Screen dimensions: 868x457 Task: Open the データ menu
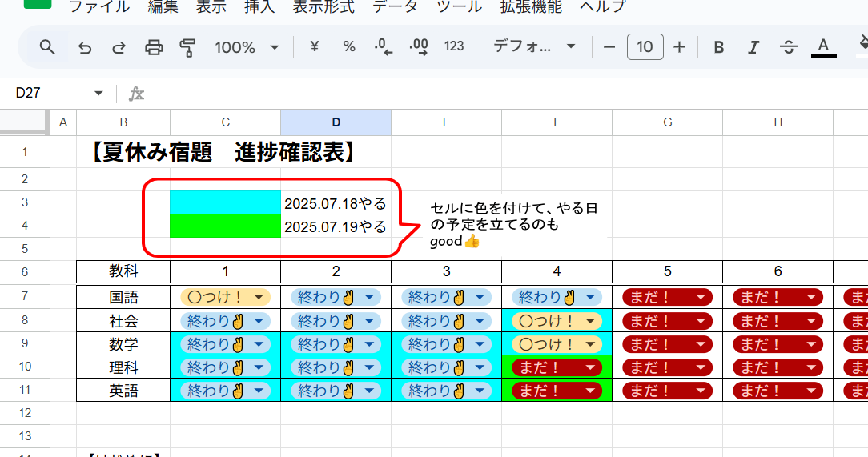tap(395, 6)
